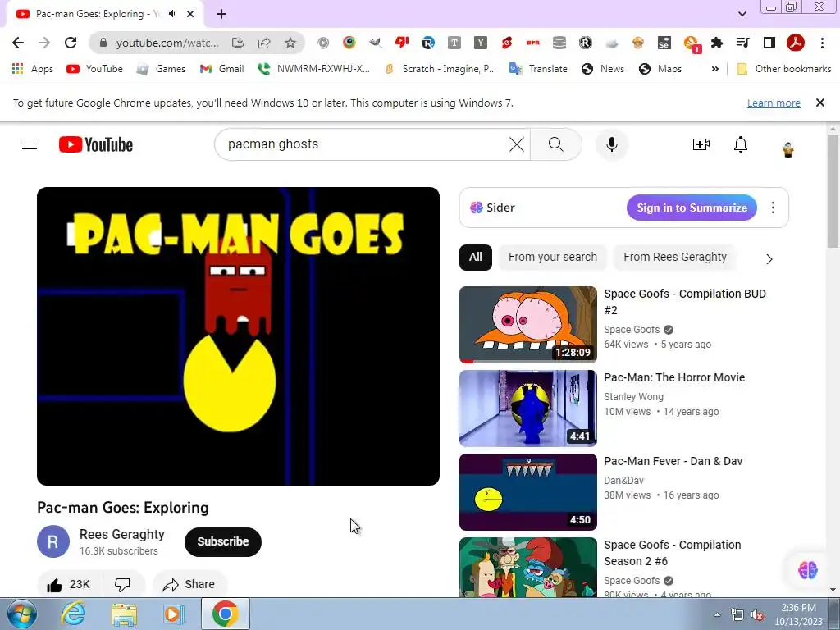This screenshot has width=840, height=630.
Task: Click the address bar URL
Action: point(167,43)
